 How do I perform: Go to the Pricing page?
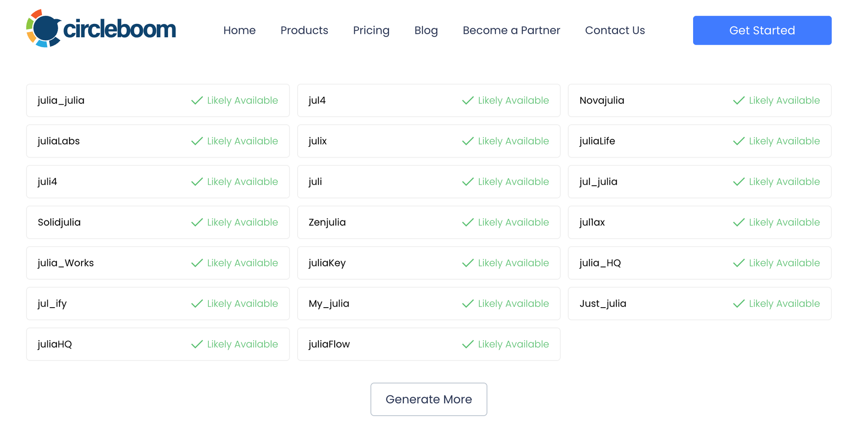[371, 30]
